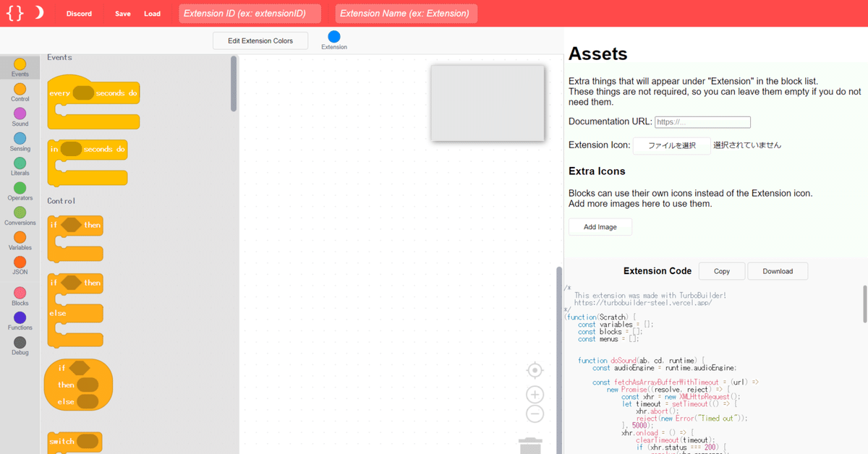Select the JSON category
This screenshot has height=454, width=868.
pyautogui.click(x=20, y=265)
